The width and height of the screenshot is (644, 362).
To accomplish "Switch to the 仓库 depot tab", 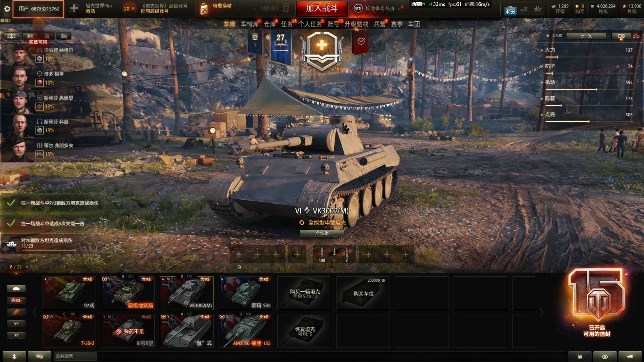I will point(270,24).
